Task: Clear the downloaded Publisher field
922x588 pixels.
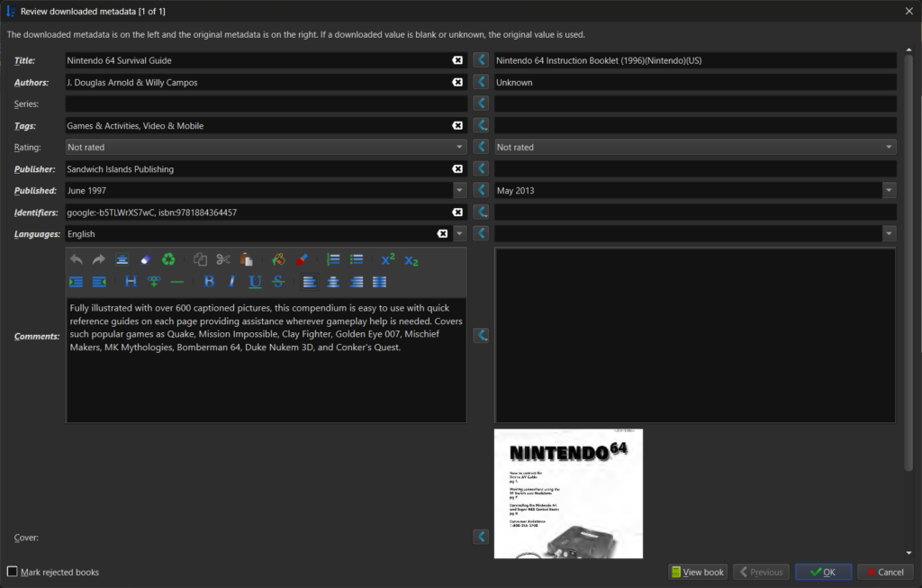Action: (x=457, y=168)
